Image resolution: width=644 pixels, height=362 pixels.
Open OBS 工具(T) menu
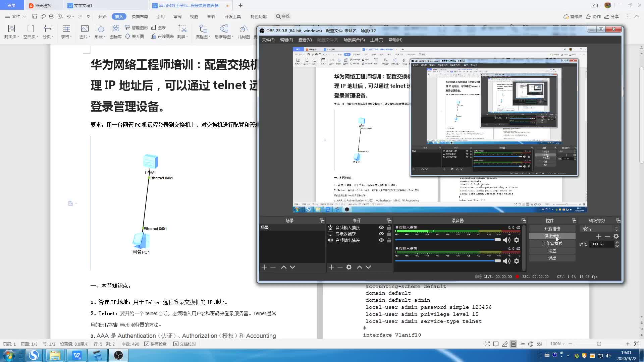[377, 40]
